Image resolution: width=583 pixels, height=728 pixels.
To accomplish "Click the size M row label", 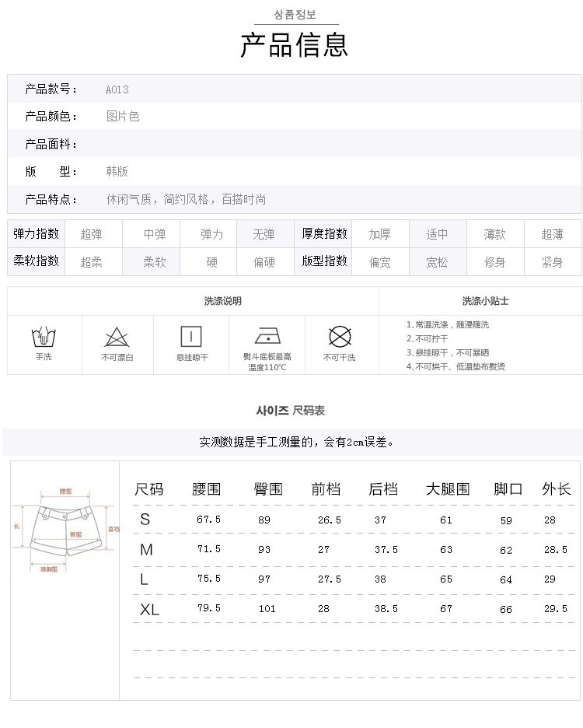I will pyautogui.click(x=146, y=550).
